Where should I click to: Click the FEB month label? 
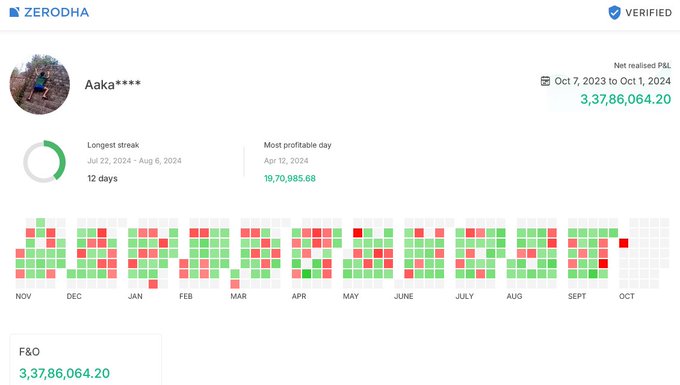click(x=186, y=296)
